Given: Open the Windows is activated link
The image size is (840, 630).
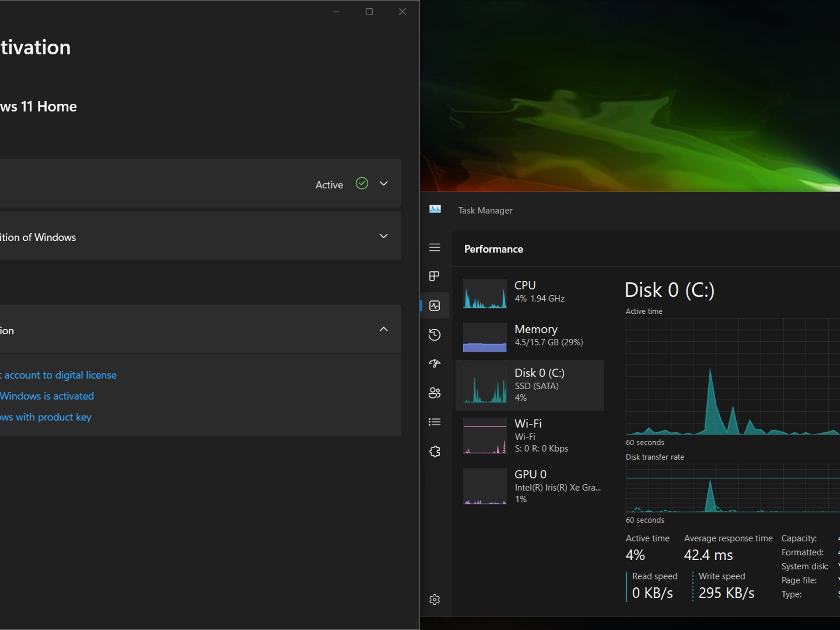Looking at the screenshot, I should pos(47,396).
